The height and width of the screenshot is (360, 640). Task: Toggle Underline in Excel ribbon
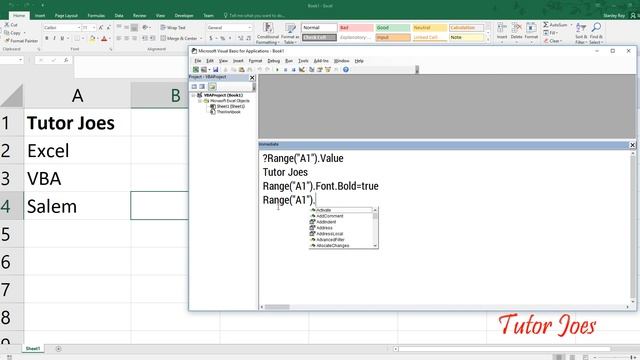coord(62,38)
